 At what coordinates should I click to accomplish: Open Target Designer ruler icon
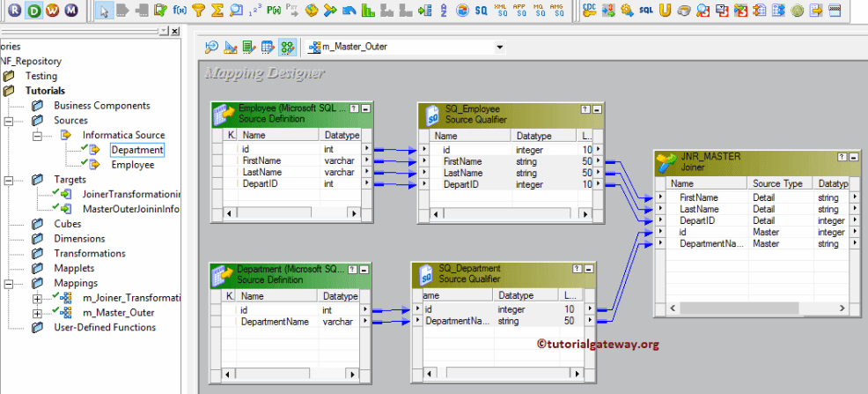click(231, 47)
